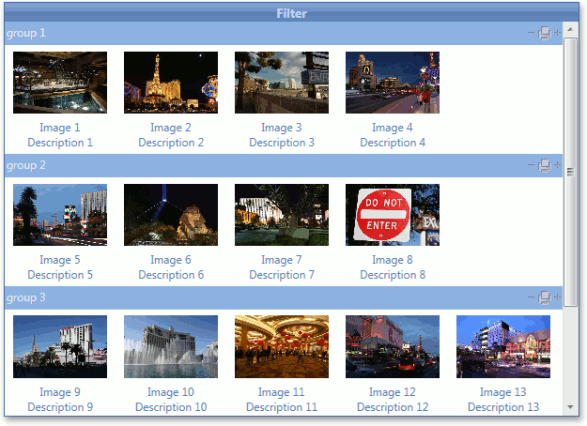Select the Image 1 thumbnail
This screenshot has height=426, width=587.
click(x=60, y=83)
